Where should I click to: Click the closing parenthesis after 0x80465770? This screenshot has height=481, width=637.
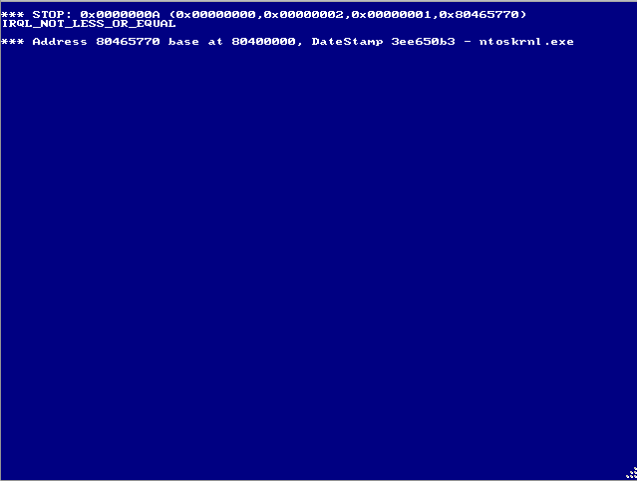[523, 15]
